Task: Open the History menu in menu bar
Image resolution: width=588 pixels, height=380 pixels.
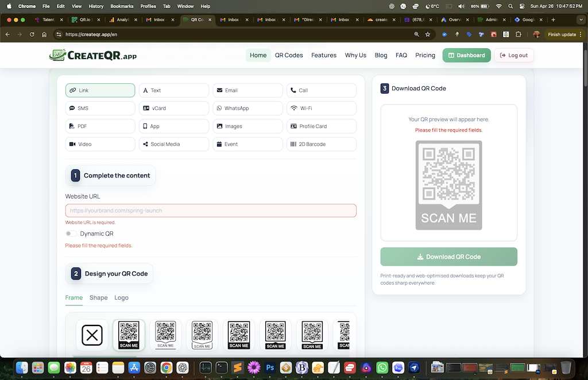Action: [96, 6]
